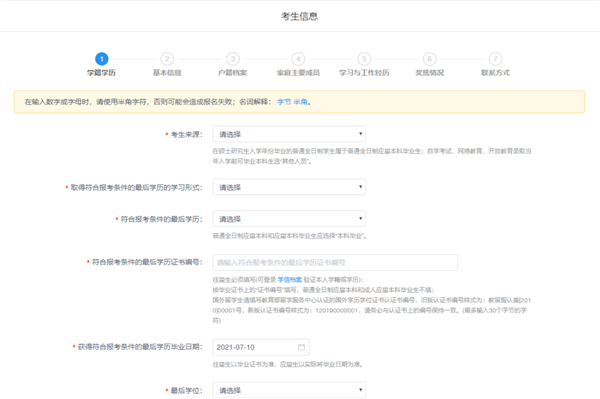This screenshot has width=600, height=399.
Task: Click the graduation date field 2021-07-10
Action: pyautogui.click(x=261, y=347)
